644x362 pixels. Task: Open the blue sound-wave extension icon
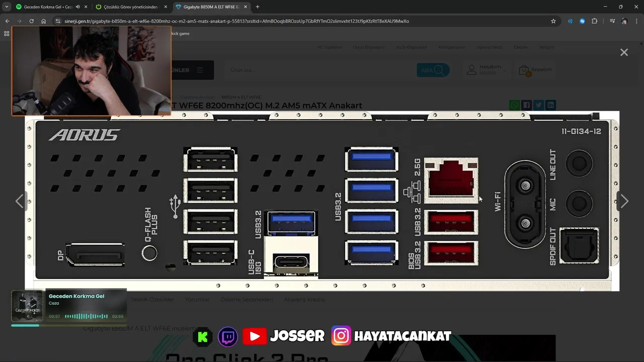(x=570, y=21)
